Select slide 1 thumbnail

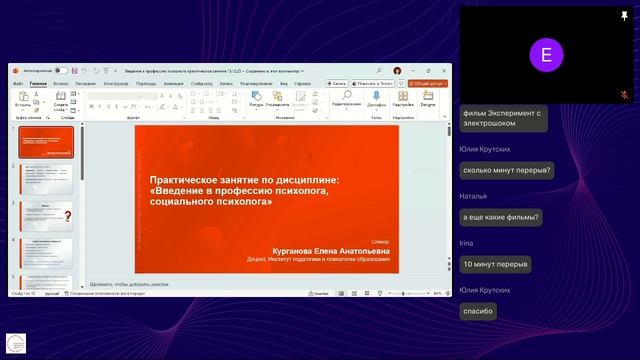coord(46,142)
